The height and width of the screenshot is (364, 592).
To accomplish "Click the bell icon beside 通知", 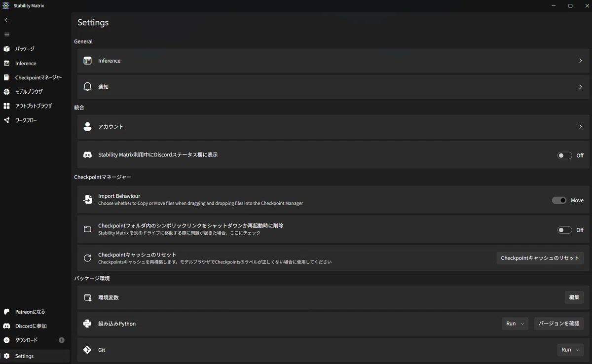I will pos(87,87).
